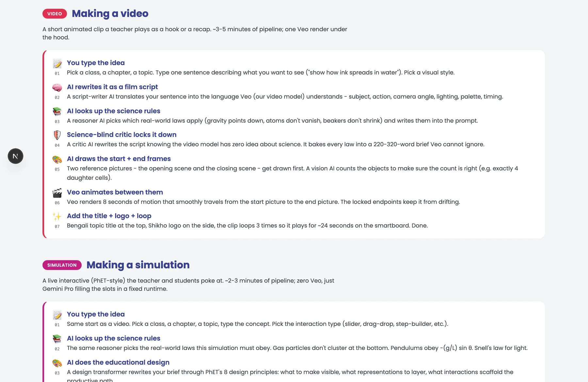Click the text 'Pick a class, a chapter, a topic. Type one sentence'

261,72
